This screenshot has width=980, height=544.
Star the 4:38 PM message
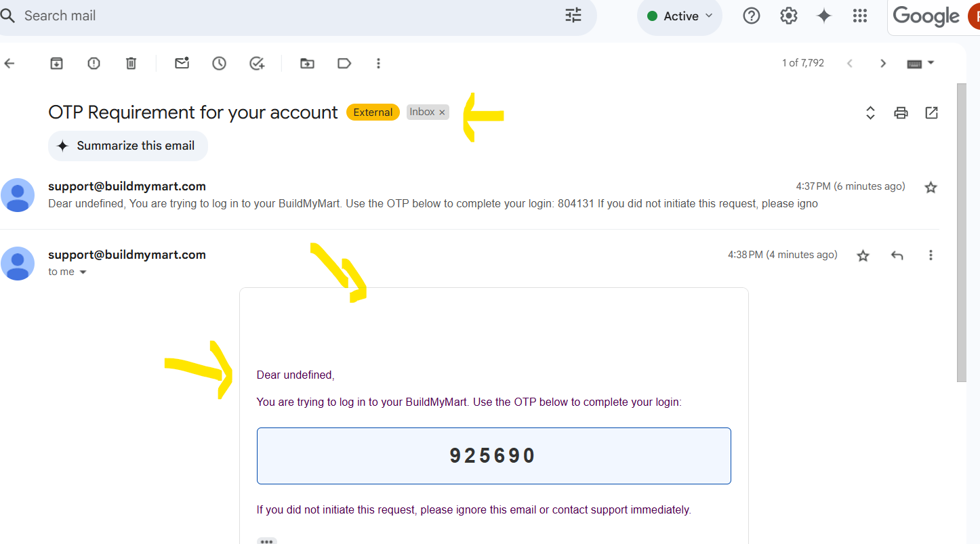863,255
